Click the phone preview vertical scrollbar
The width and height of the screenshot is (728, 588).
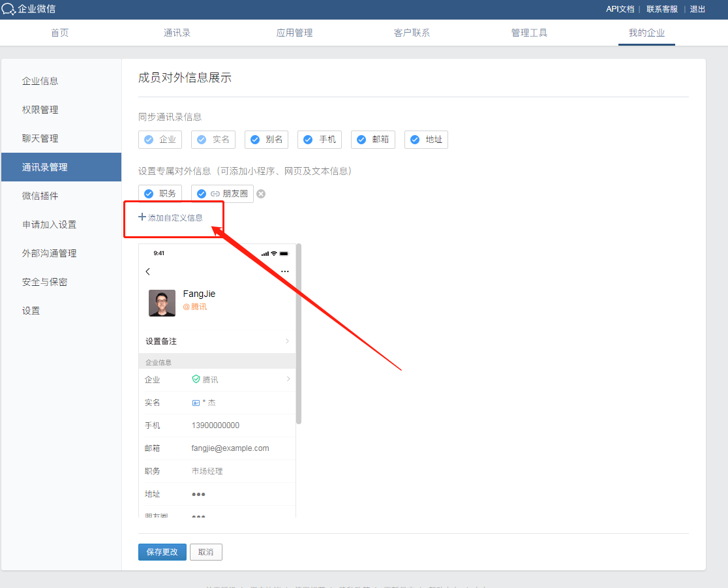[299, 333]
